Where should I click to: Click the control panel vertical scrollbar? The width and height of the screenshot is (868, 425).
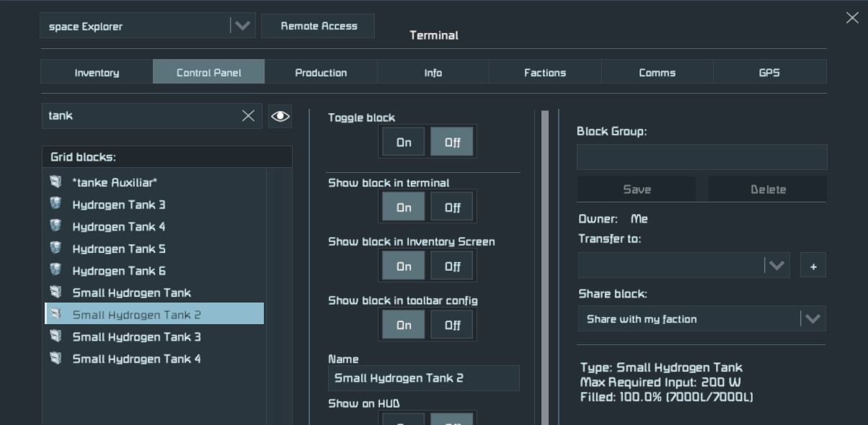tap(545, 267)
